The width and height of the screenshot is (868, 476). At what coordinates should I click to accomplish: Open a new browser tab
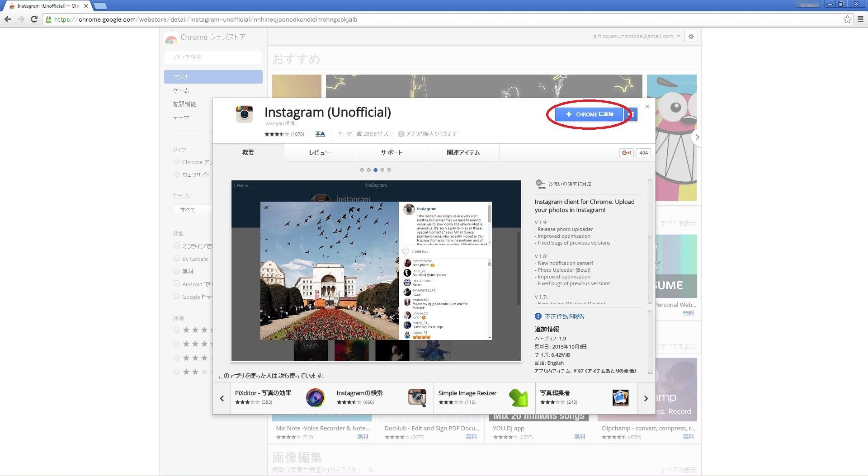(100, 6)
